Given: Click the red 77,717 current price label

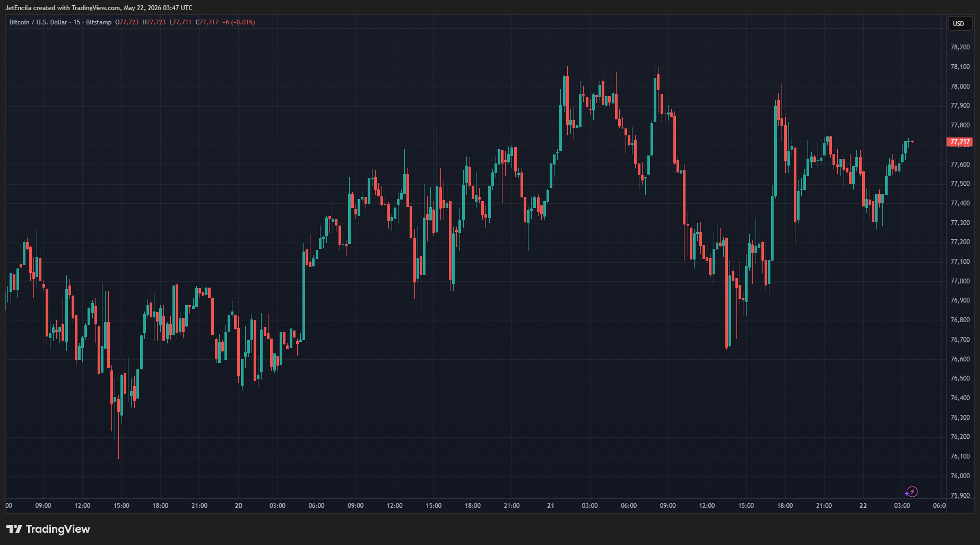Looking at the screenshot, I should coord(960,142).
